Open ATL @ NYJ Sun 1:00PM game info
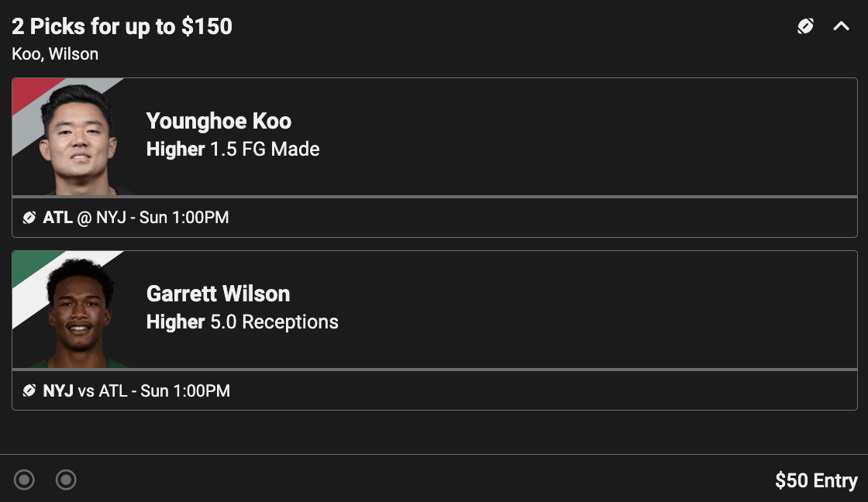 tap(136, 218)
